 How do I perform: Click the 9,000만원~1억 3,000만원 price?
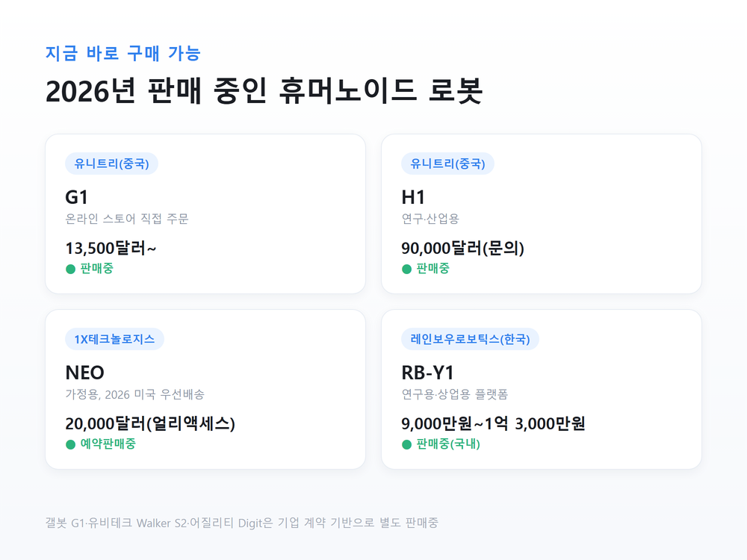(x=493, y=423)
